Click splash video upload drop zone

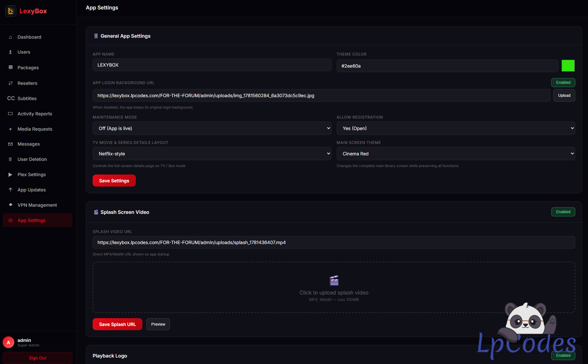(334, 287)
